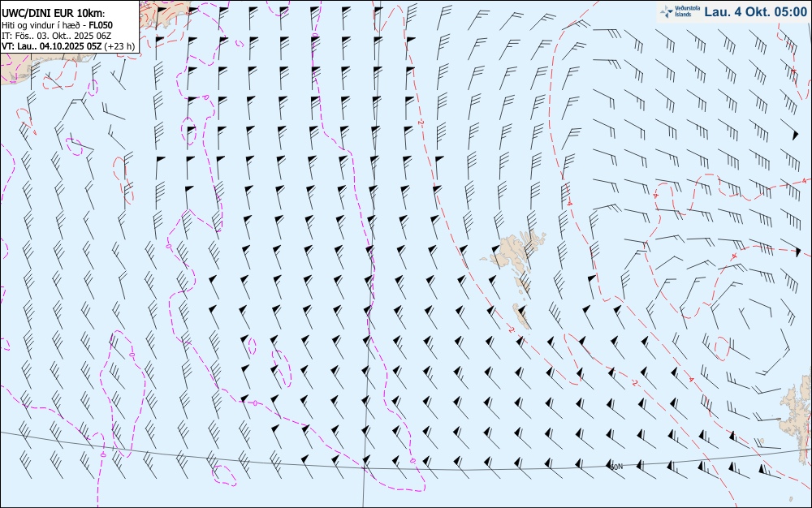Click the 'Lau. 4 Okt. 05:00' timestamp
Image resolution: width=812 pixels, height=508 pixels.
(x=755, y=12)
